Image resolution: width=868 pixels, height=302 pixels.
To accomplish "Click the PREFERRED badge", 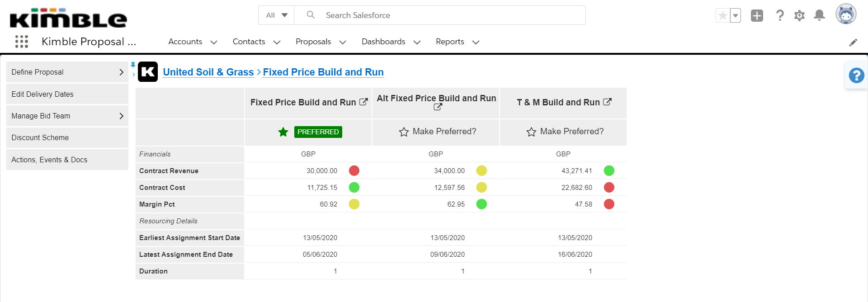I will click(x=318, y=132).
